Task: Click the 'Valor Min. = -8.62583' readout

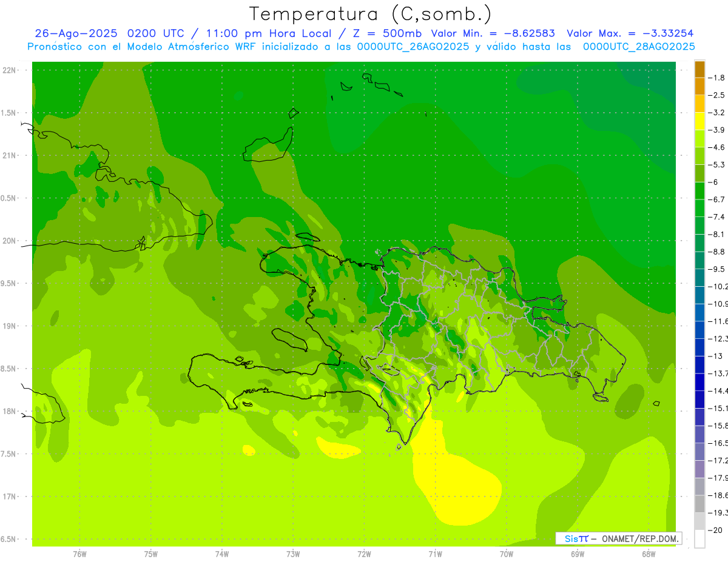Action: coord(493,33)
